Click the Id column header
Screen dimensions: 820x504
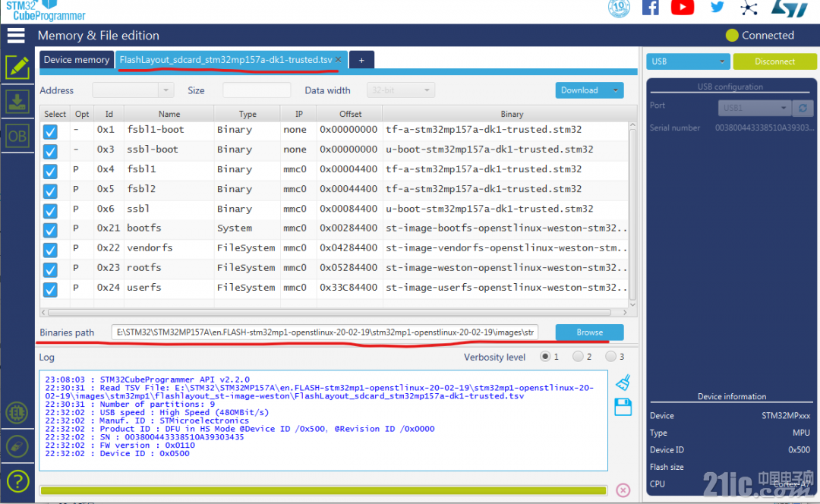[x=109, y=114]
